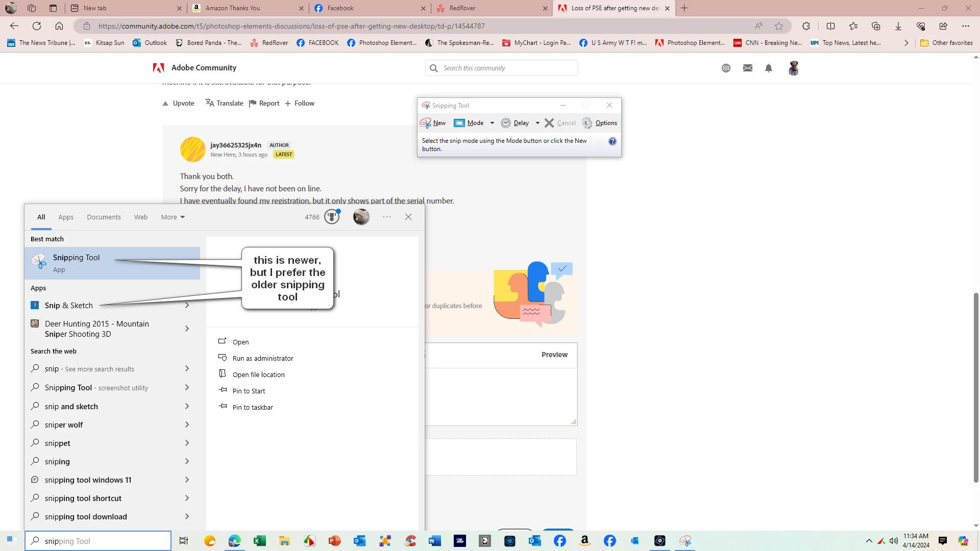Open Excel from the taskbar
Viewport: 980px width, 551px height.
pos(259,541)
